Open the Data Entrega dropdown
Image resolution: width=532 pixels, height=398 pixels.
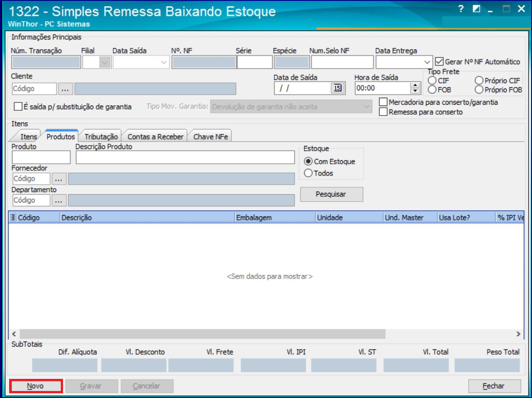coord(427,62)
